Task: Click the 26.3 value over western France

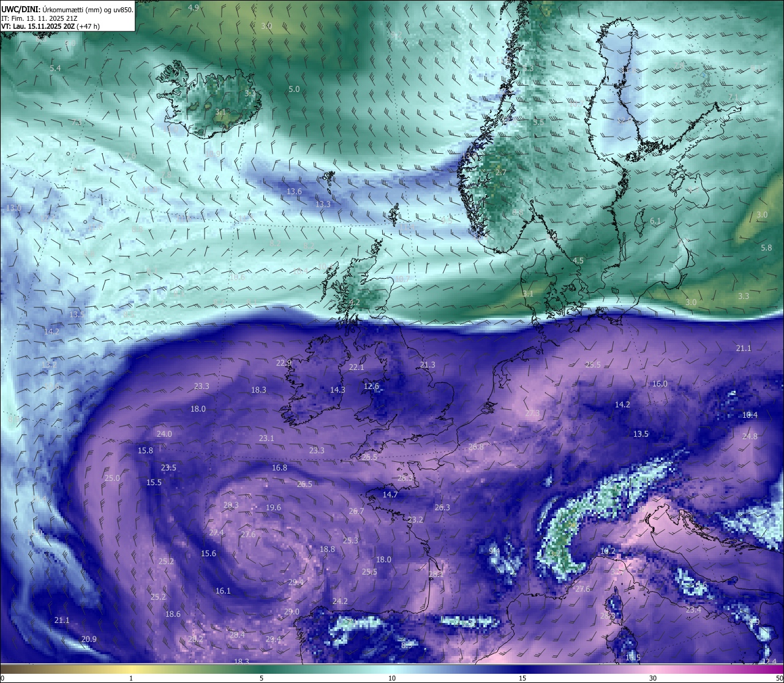Action: point(442,507)
